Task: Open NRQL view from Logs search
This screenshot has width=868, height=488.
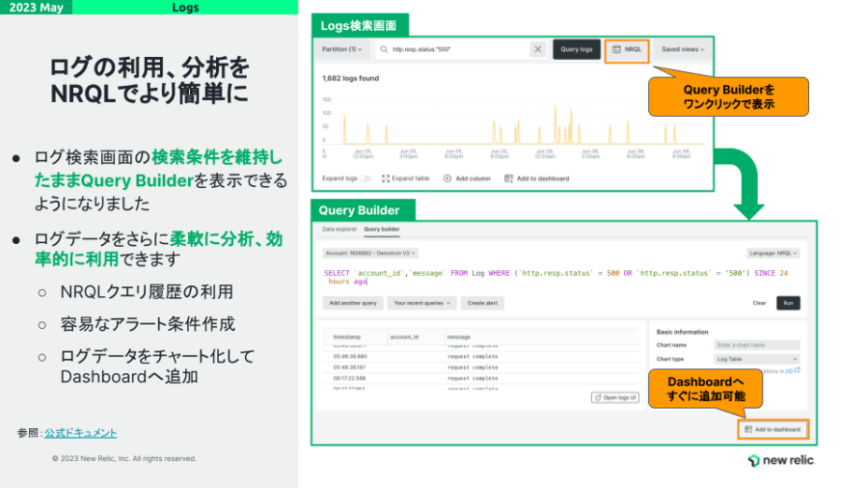Action: (627, 49)
